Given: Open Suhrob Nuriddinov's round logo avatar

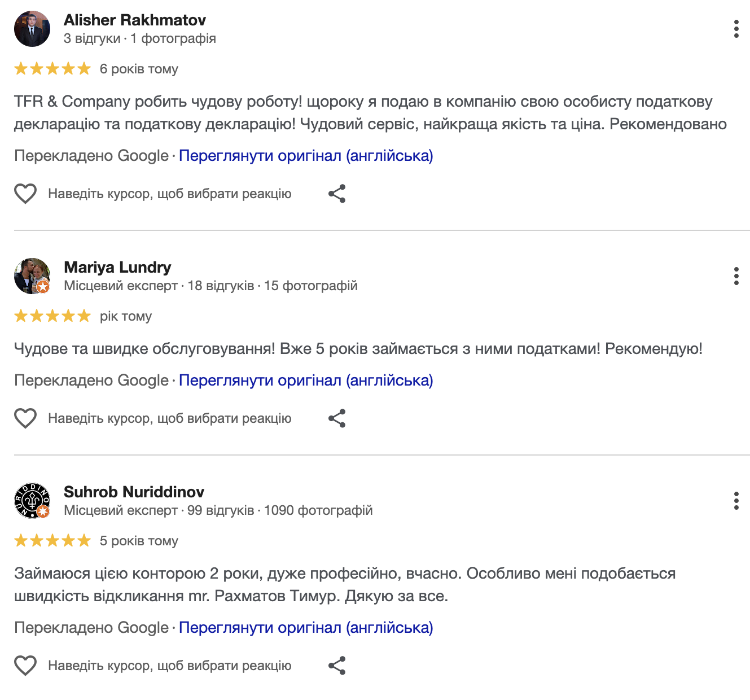Looking at the screenshot, I should pos(32,501).
